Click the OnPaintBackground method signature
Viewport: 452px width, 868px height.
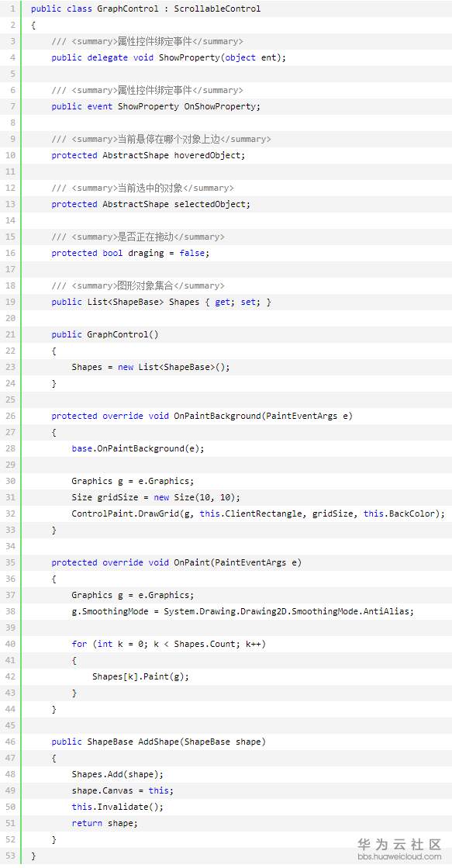[x=202, y=416]
